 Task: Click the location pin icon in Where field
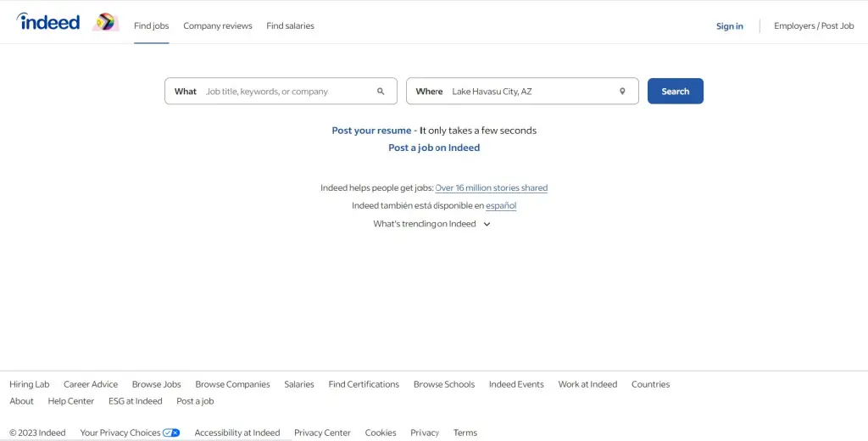622,92
